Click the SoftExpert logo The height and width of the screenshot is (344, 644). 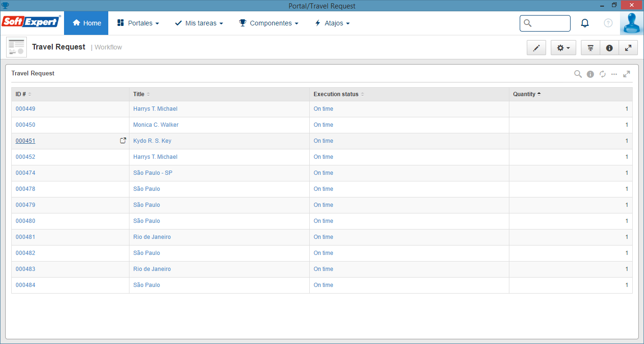tap(31, 22)
